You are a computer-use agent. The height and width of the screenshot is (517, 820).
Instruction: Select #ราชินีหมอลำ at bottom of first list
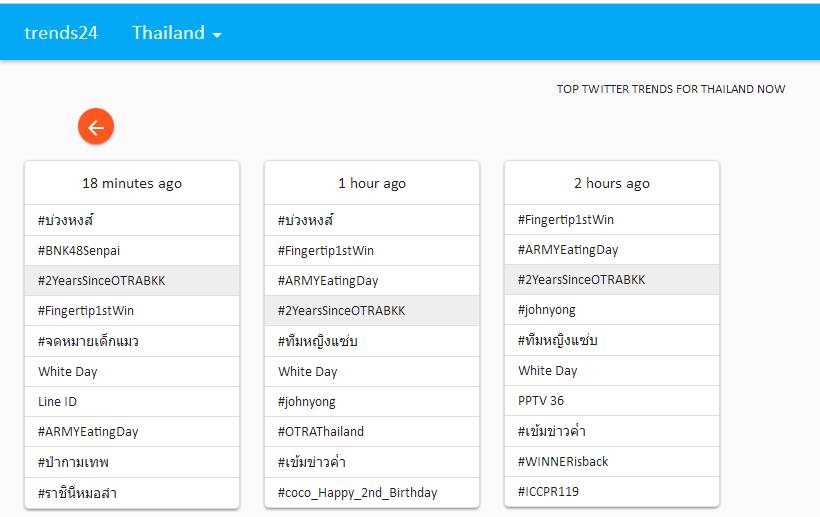click(78, 492)
